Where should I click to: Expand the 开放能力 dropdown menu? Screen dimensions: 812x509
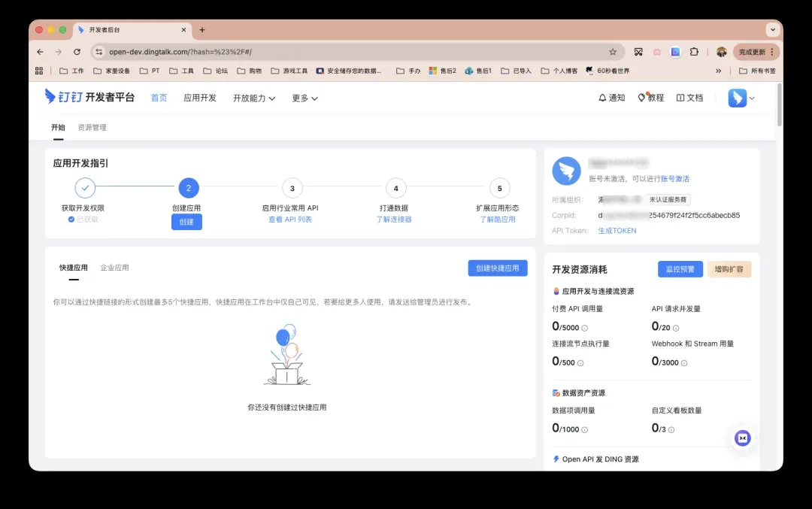(x=253, y=98)
